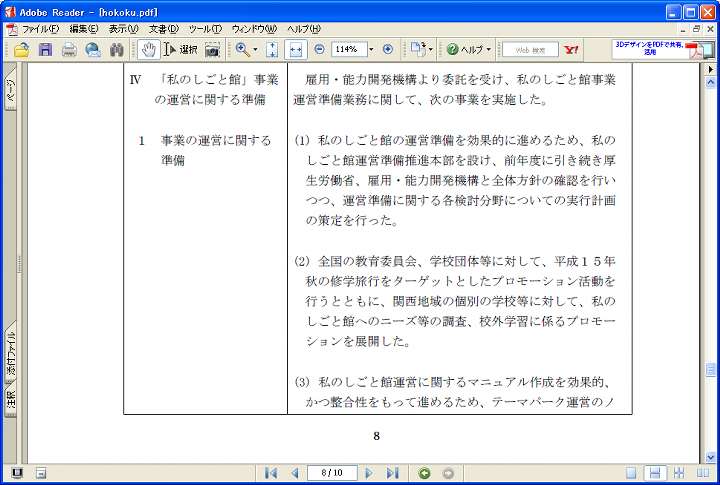
Task: Open the ファイル(F) menu
Action: tap(40, 29)
